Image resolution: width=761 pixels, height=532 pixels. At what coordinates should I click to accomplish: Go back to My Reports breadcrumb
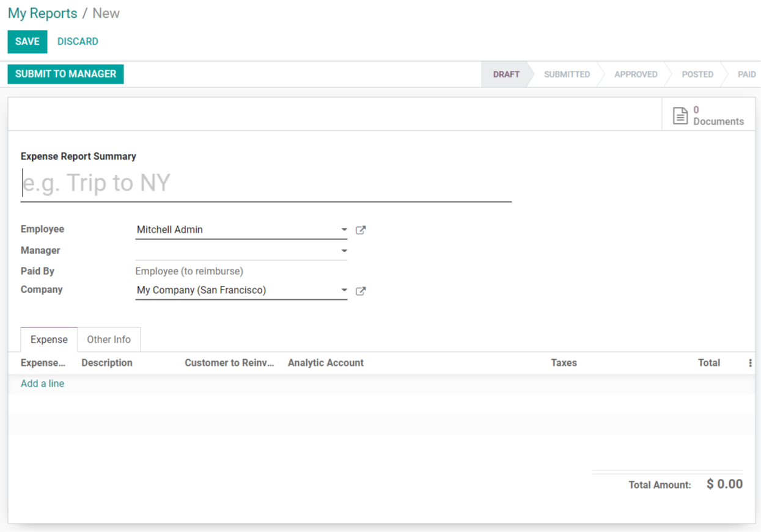point(42,13)
